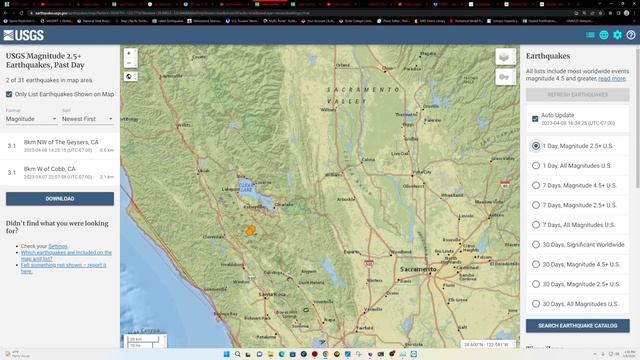Viewport: 640px width, 360px height.
Task: Zoom in on the map with plus
Action: coord(129,53)
